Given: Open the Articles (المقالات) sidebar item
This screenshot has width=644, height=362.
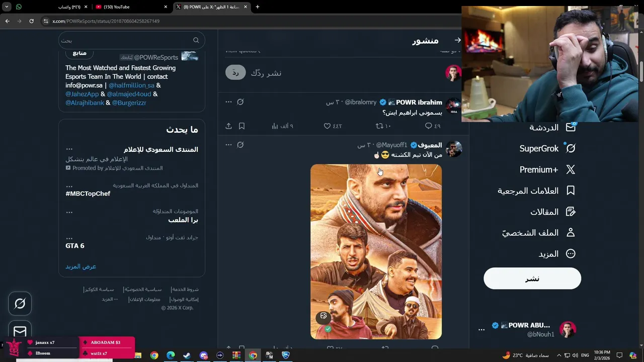Looking at the screenshot, I should click(552, 212).
